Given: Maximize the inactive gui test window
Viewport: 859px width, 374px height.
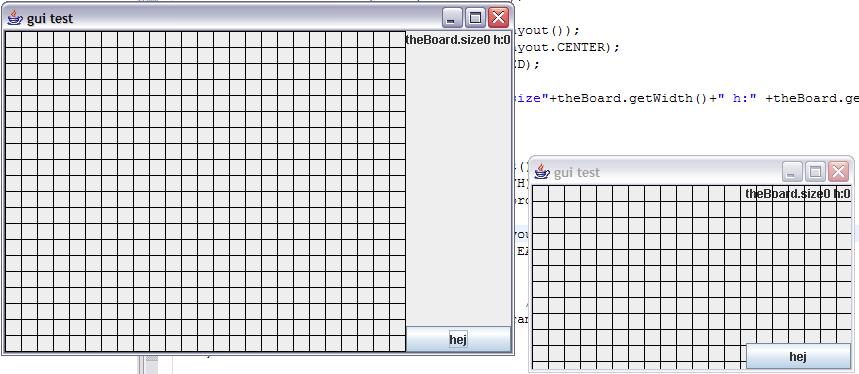Looking at the screenshot, I should pos(815,172).
